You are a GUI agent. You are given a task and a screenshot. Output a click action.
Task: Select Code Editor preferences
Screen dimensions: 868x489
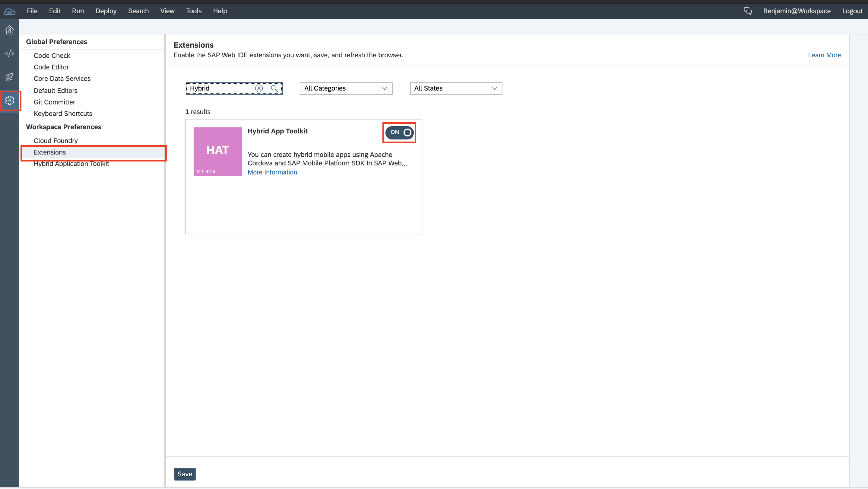click(51, 67)
